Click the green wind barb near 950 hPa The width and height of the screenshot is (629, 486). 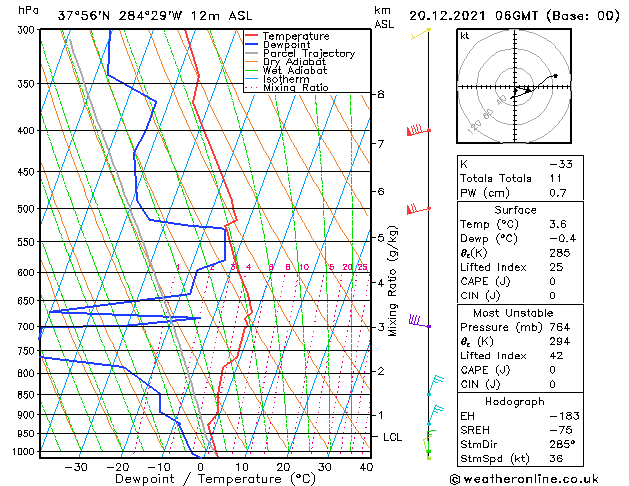pyautogui.click(x=429, y=440)
